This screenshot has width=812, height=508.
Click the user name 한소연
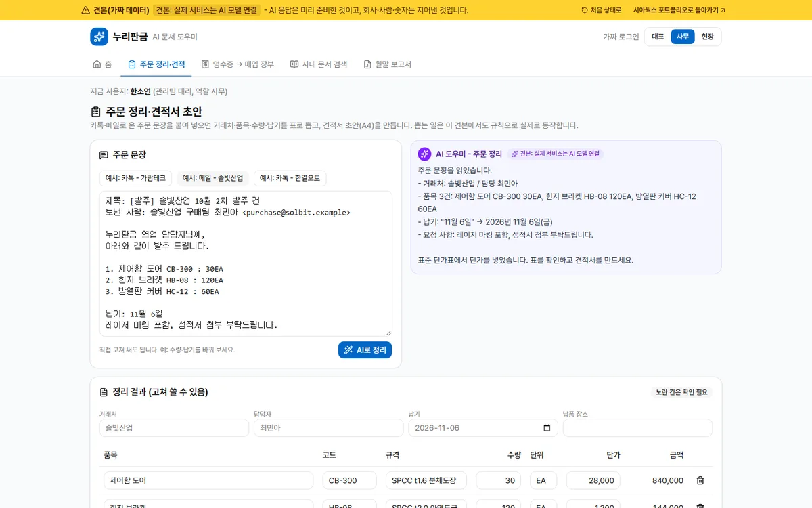click(140, 91)
